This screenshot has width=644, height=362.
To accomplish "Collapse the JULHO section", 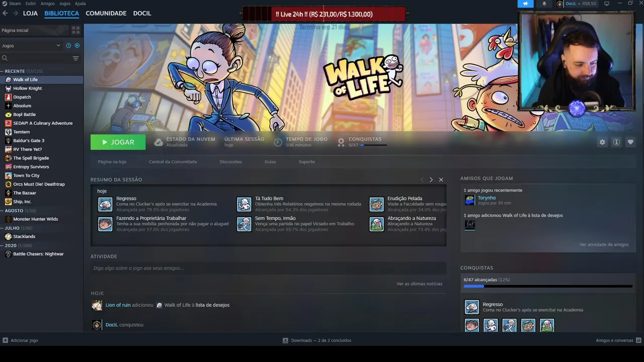I will pyautogui.click(x=2, y=228).
